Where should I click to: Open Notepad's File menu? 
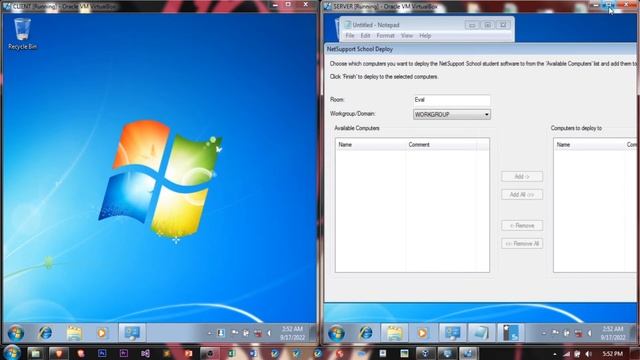[x=350, y=36]
